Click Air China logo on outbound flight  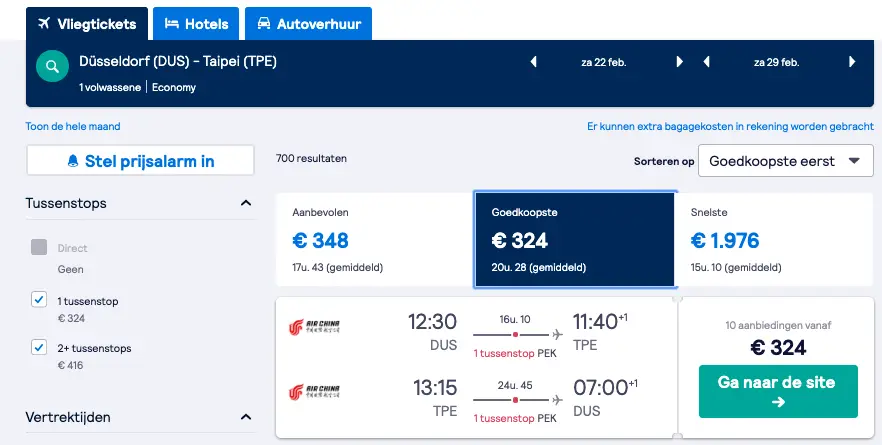314,327
